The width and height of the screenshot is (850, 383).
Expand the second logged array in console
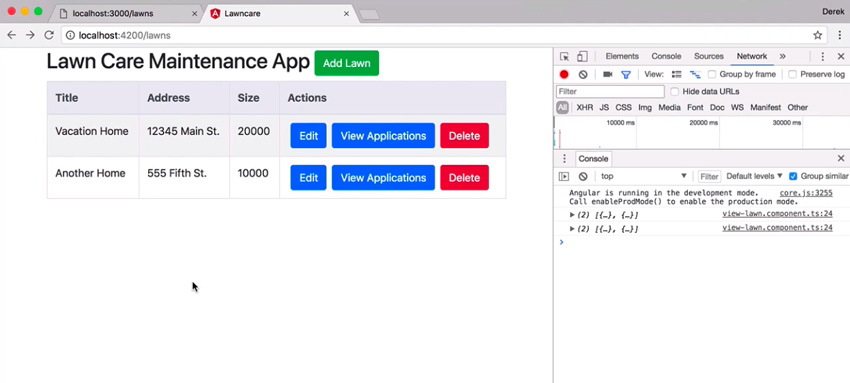point(572,229)
